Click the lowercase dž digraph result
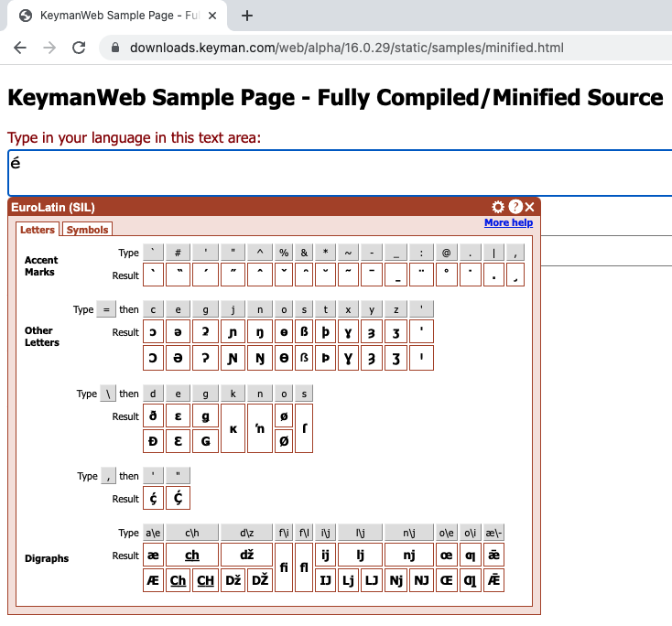The width and height of the screenshot is (672, 626). click(246, 555)
